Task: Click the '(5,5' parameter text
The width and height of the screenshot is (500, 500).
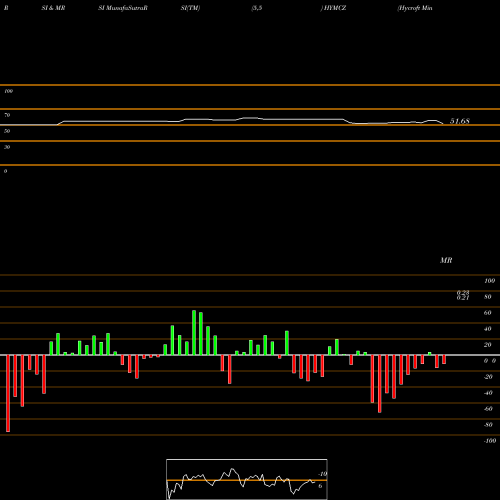Action: 257,8
